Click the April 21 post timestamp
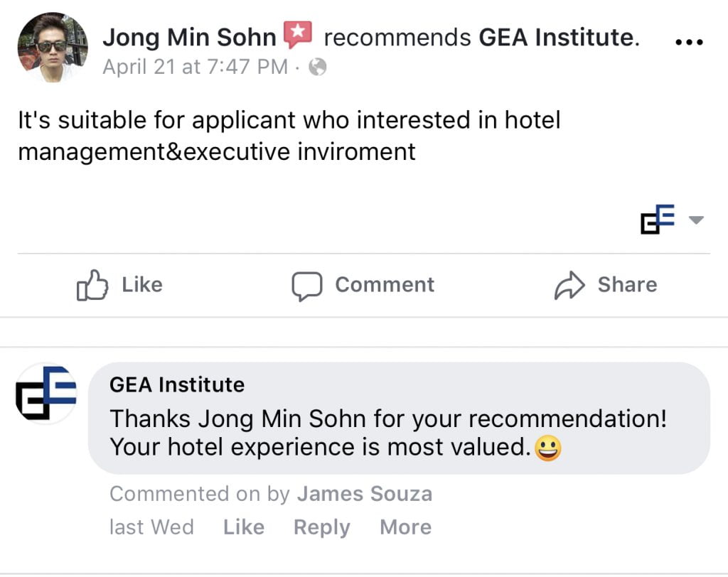Viewport: 728px width, 577px height. [195, 68]
